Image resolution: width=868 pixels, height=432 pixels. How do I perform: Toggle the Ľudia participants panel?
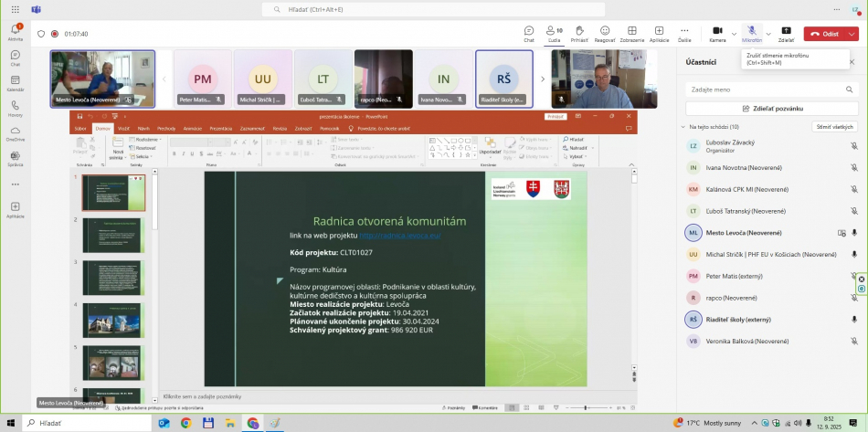(554, 33)
